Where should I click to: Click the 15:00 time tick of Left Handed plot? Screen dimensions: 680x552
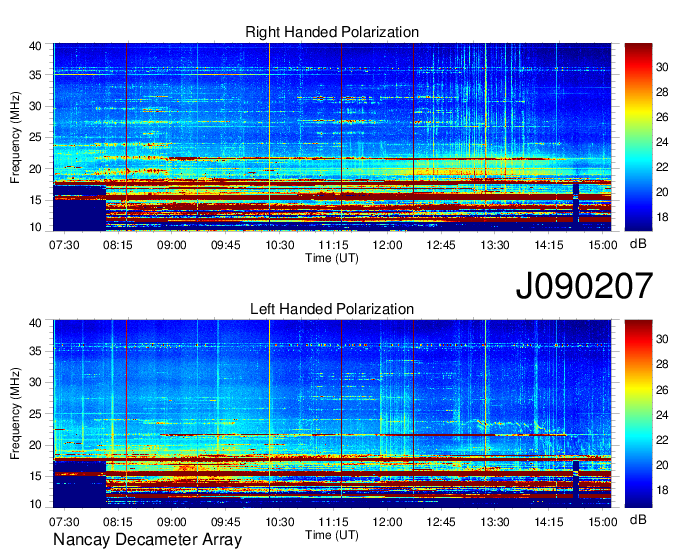click(602, 522)
